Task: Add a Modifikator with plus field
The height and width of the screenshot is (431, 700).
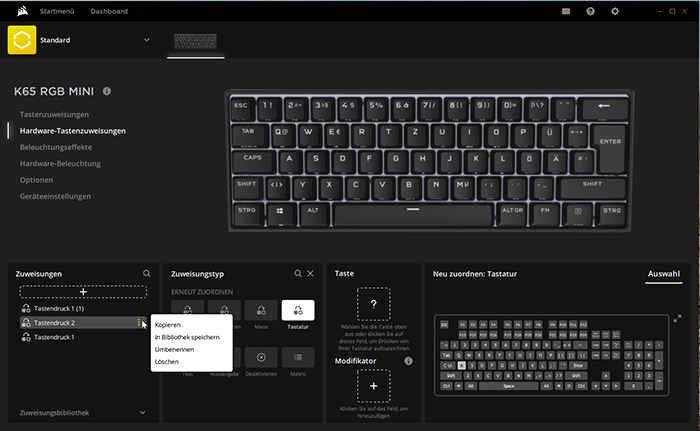Action: click(x=374, y=386)
